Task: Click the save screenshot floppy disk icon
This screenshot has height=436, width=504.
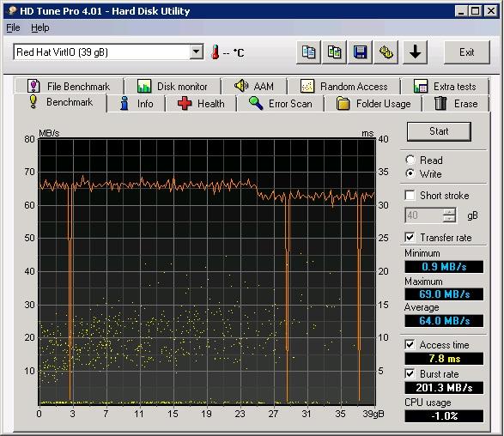Action: click(x=361, y=52)
